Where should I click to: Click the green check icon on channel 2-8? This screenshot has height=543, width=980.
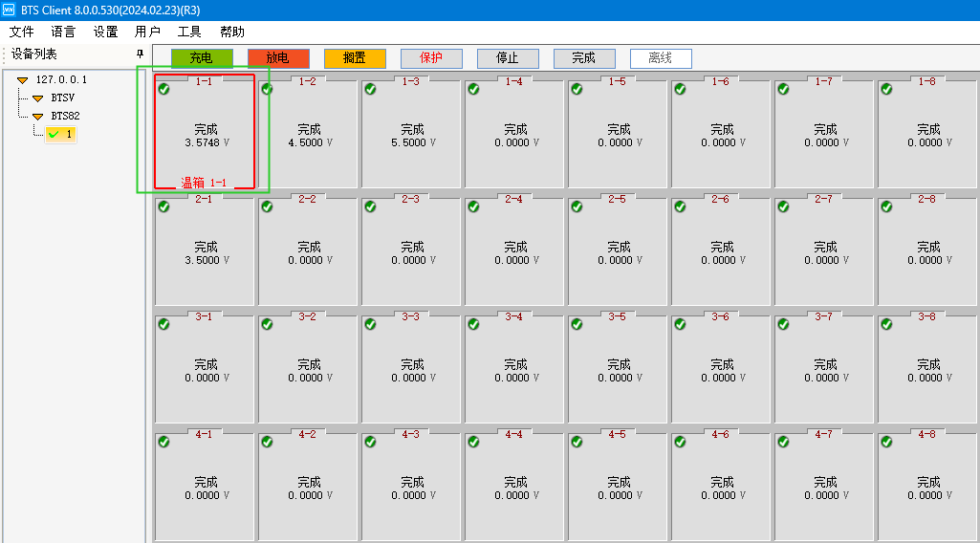[886, 206]
